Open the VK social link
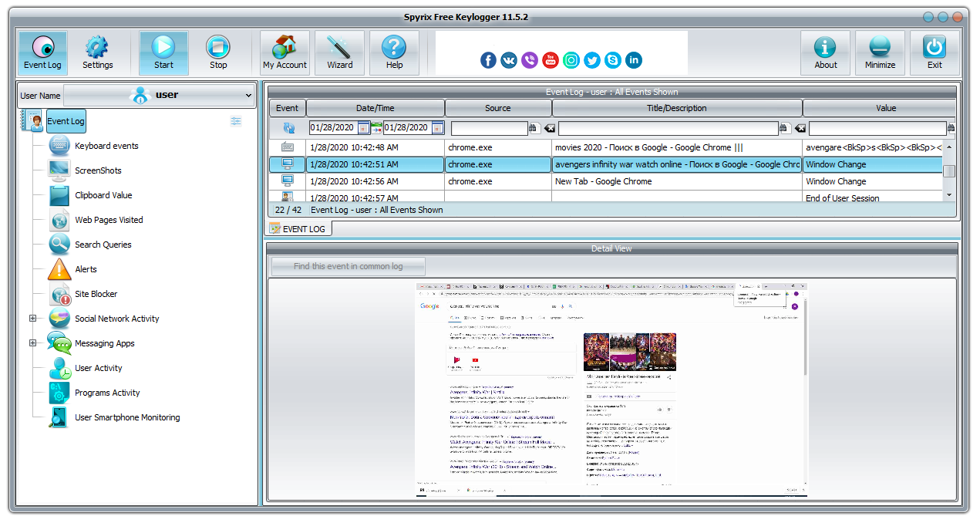This screenshot has width=980, height=523. 509,60
